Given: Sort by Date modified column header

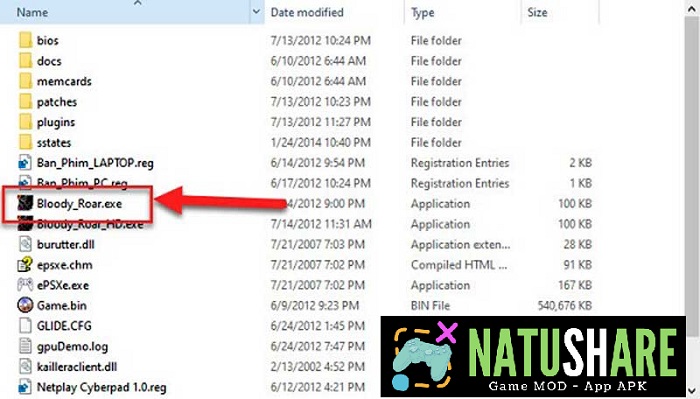Looking at the screenshot, I should [x=307, y=12].
